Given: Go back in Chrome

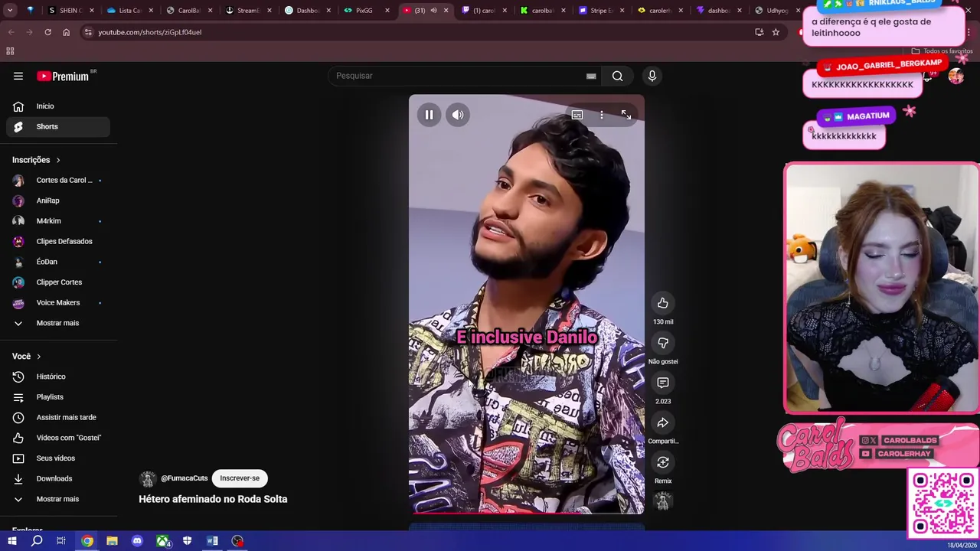Looking at the screenshot, I should 11,32.
